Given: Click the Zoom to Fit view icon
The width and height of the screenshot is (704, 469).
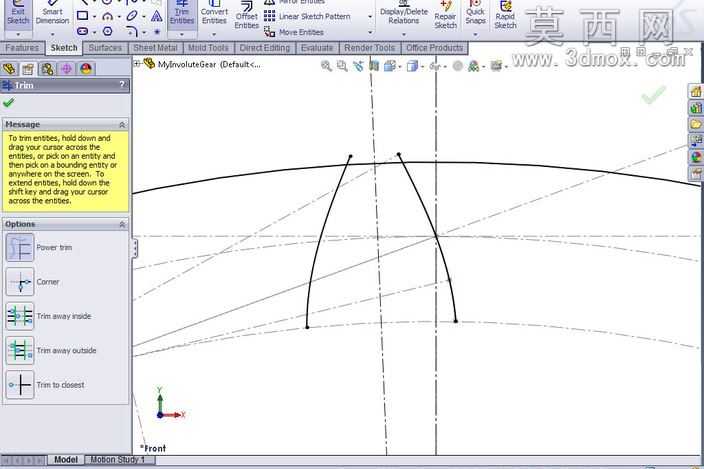Looking at the screenshot, I should 326,66.
